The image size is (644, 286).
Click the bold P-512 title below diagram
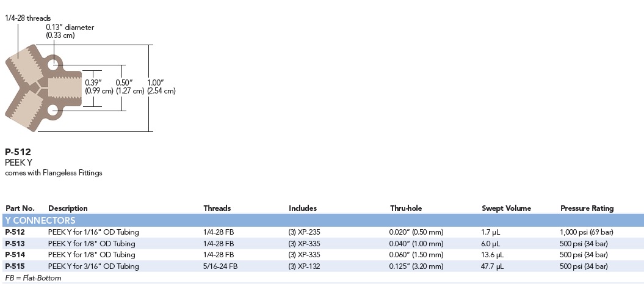pos(18,152)
